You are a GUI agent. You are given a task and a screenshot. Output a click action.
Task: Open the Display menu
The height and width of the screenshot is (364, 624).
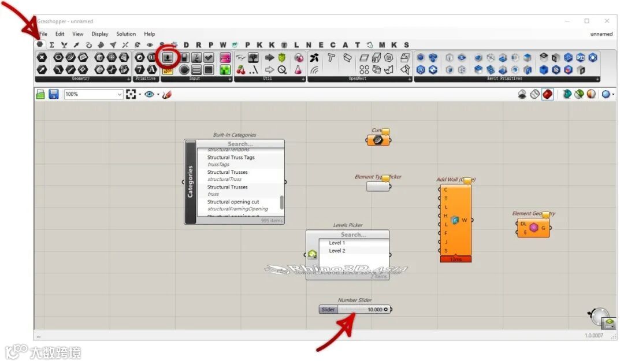tap(100, 34)
